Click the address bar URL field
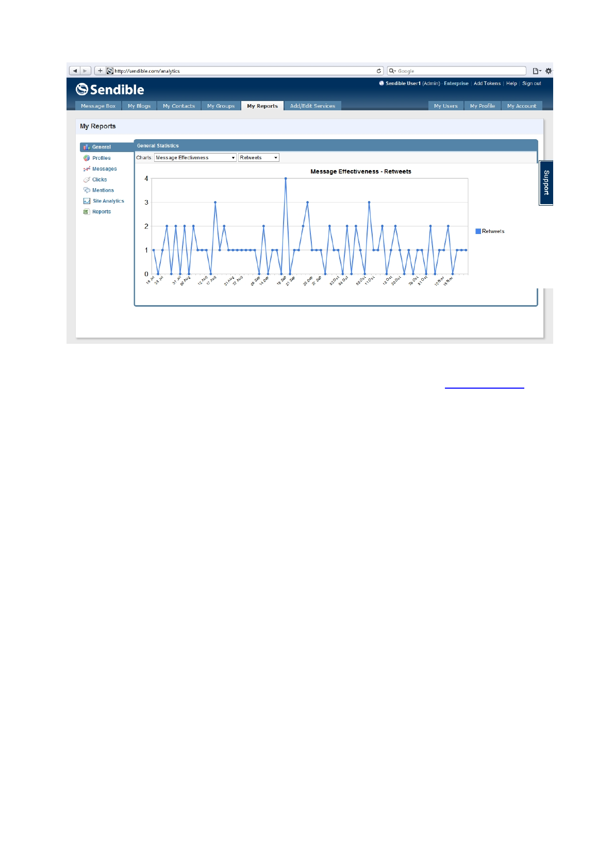Viewport: 614px width, 868px height. tap(245, 71)
